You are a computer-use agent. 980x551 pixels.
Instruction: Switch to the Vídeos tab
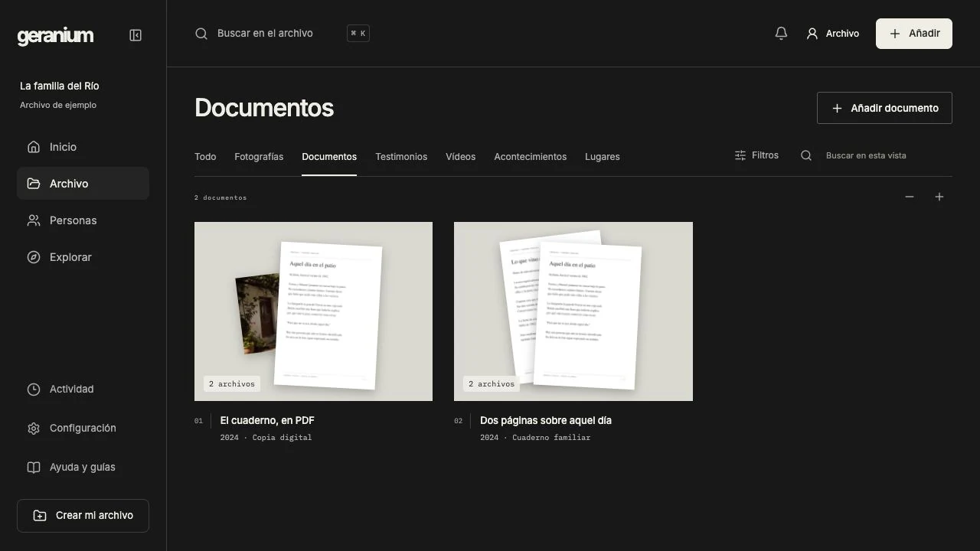461,157
